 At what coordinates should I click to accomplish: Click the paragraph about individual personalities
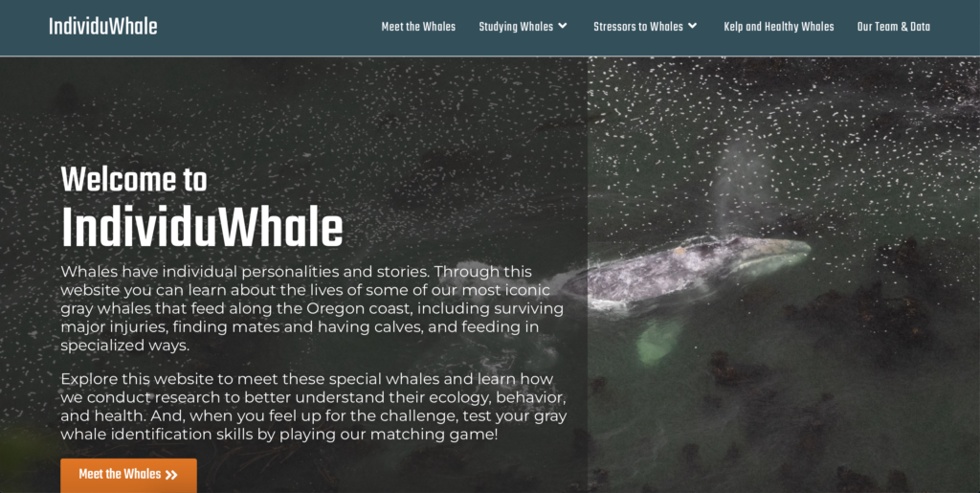coord(312,308)
